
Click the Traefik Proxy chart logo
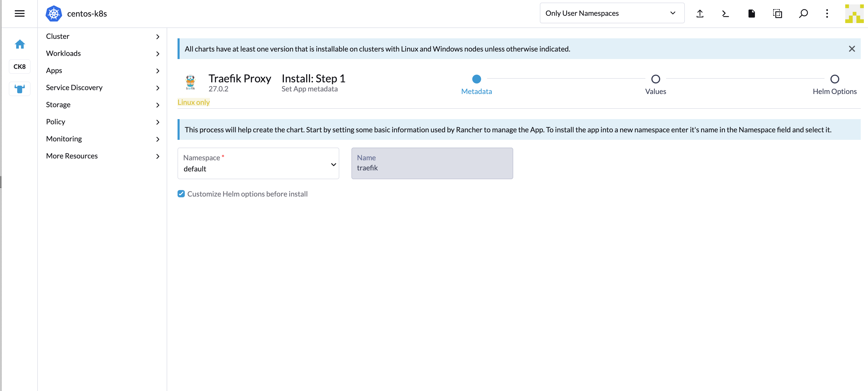[x=190, y=82]
